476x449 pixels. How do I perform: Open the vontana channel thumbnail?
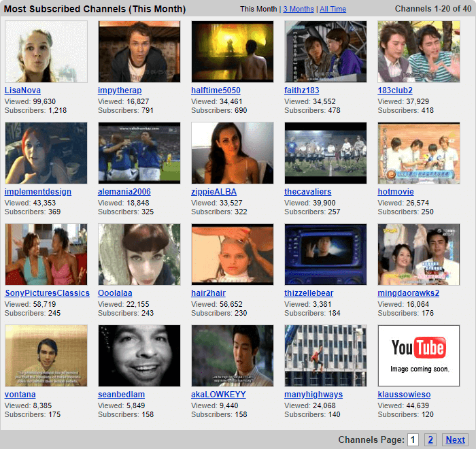pos(46,356)
